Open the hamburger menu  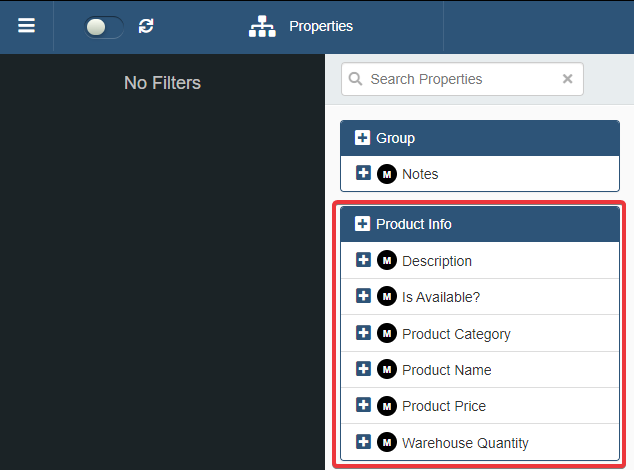click(x=26, y=26)
